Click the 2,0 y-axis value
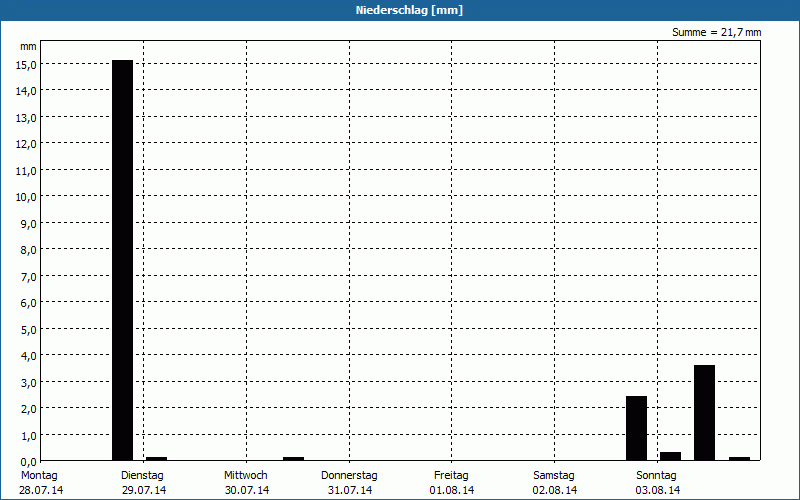This screenshot has height=500, width=800. click(29, 409)
